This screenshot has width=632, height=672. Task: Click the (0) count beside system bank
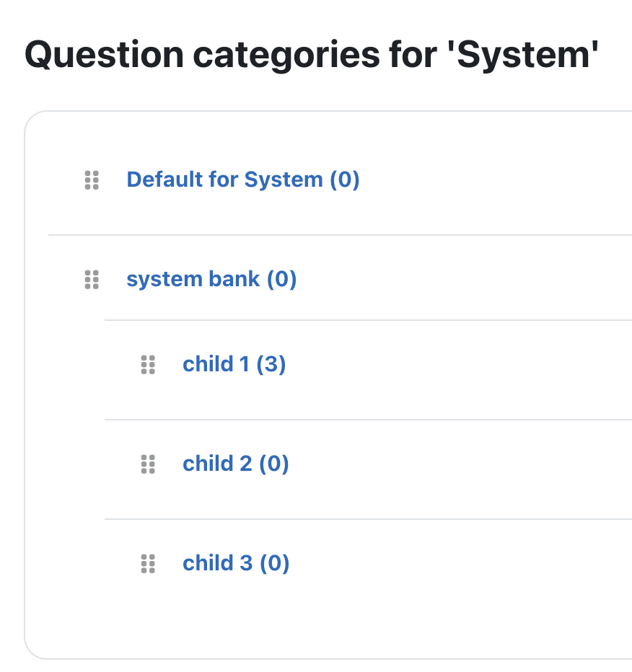coord(281,279)
